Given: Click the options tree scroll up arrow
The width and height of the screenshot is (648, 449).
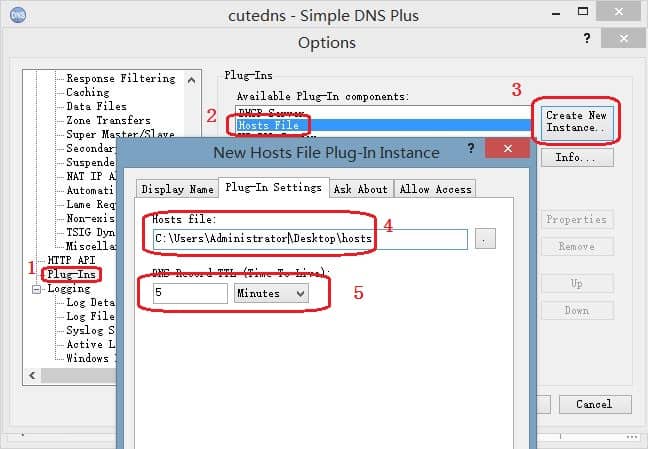Looking at the screenshot, I should coord(191,80).
